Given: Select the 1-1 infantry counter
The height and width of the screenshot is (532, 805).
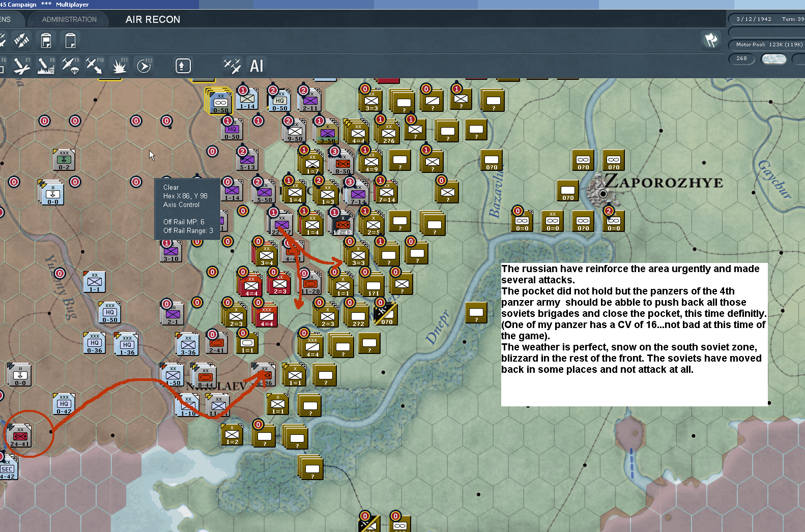Looking at the screenshot, I should (x=95, y=282).
